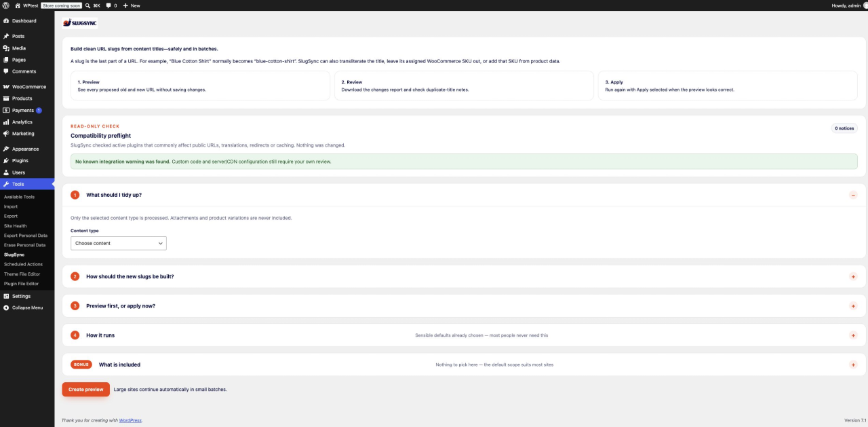Click the Dashboard menu icon

(x=6, y=21)
